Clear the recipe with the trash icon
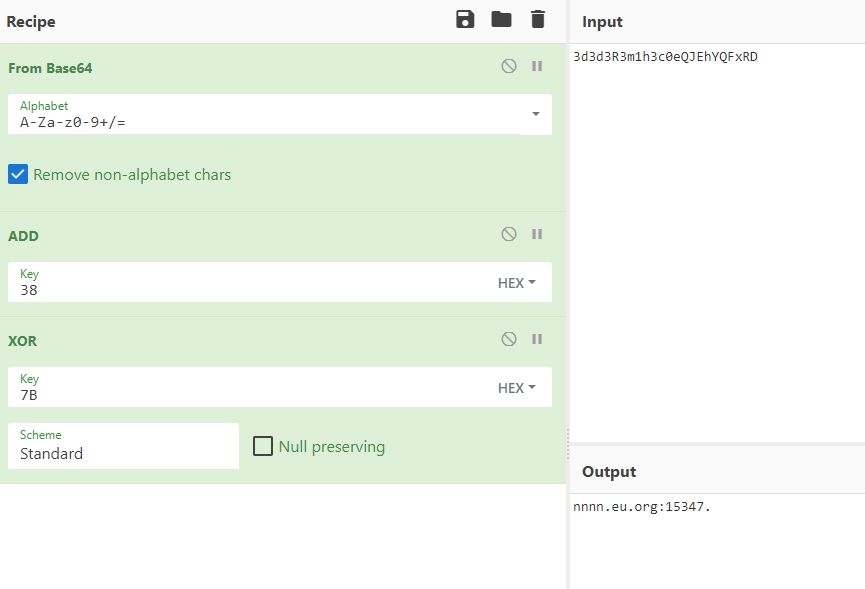Screen dimensions: 865x589 538,19
